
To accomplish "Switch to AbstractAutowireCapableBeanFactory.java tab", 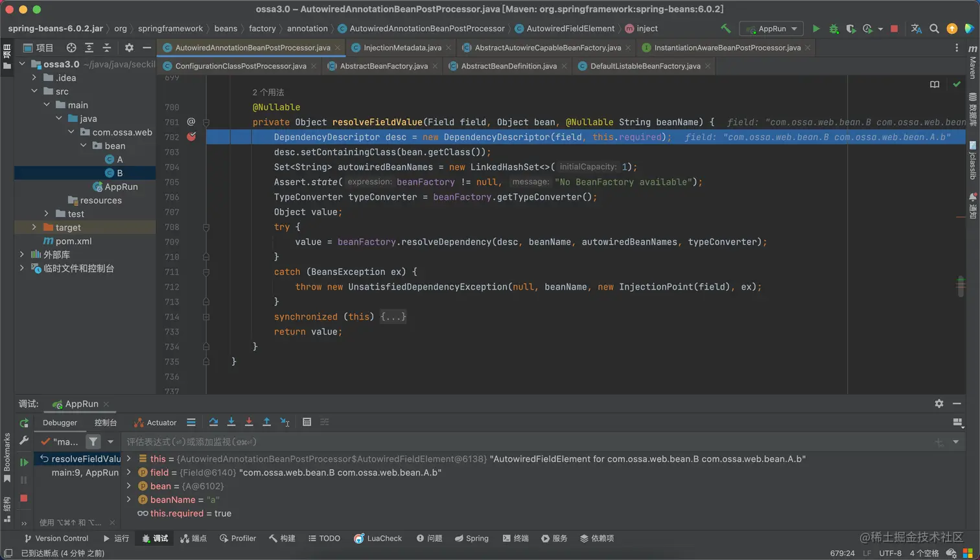I will (x=547, y=47).
